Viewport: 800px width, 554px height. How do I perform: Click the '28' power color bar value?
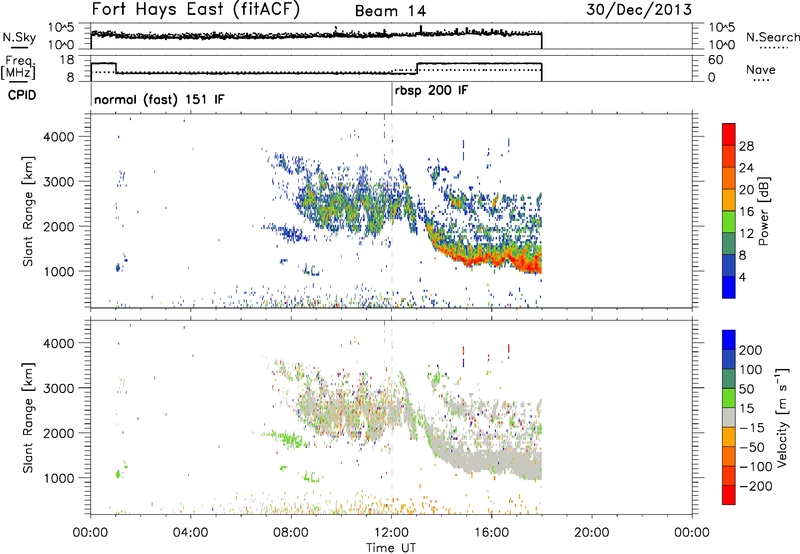pyautogui.click(x=746, y=146)
